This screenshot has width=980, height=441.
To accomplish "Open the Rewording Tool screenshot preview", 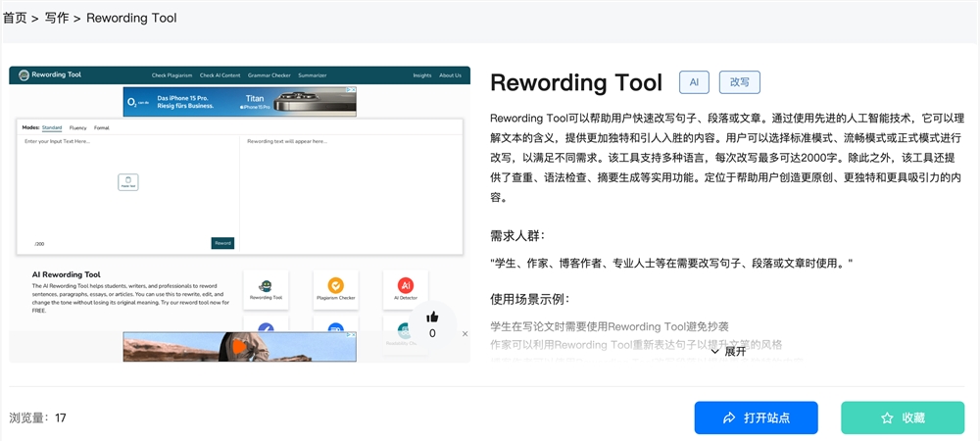I will [239, 215].
